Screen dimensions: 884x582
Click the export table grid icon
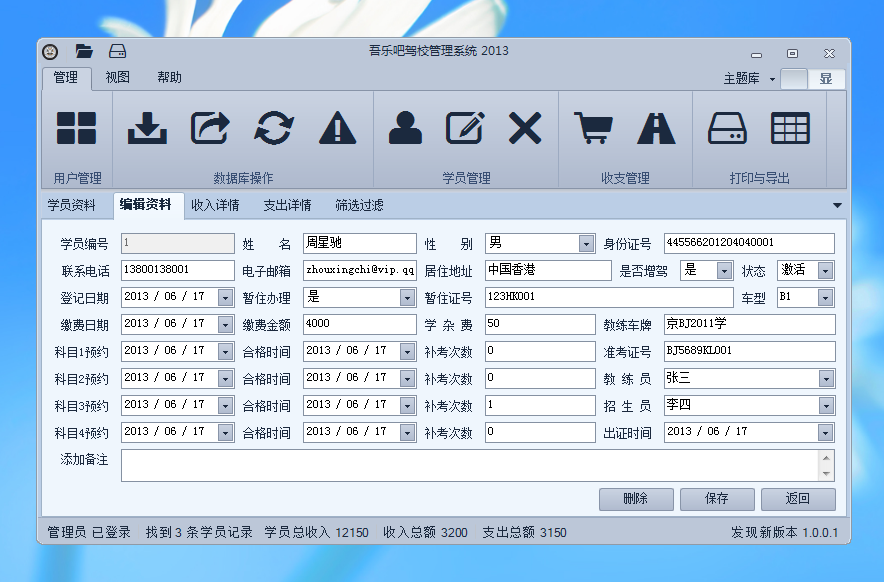point(790,128)
